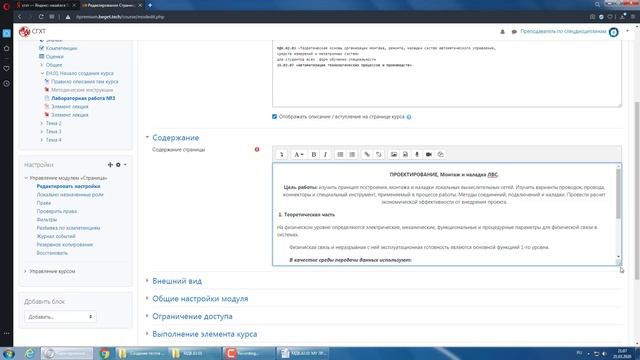The image size is (640, 360).
Task: Insert an unordered bullet list
Action: pos(340,154)
